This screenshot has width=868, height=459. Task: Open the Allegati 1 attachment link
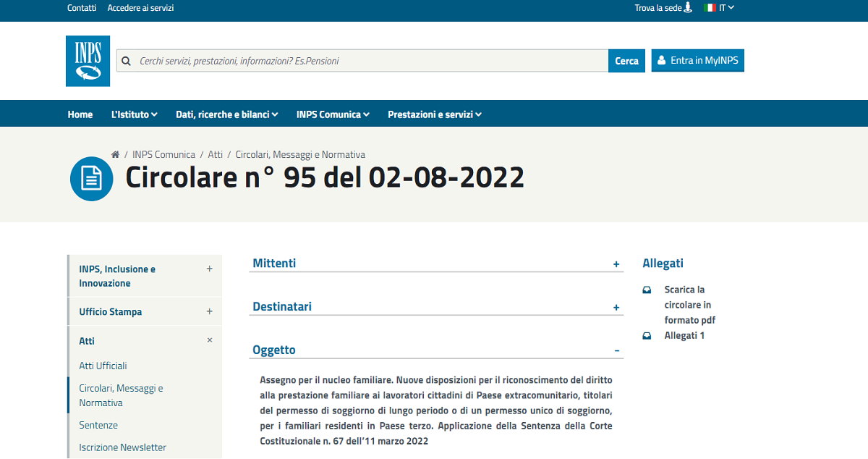pyautogui.click(x=684, y=336)
